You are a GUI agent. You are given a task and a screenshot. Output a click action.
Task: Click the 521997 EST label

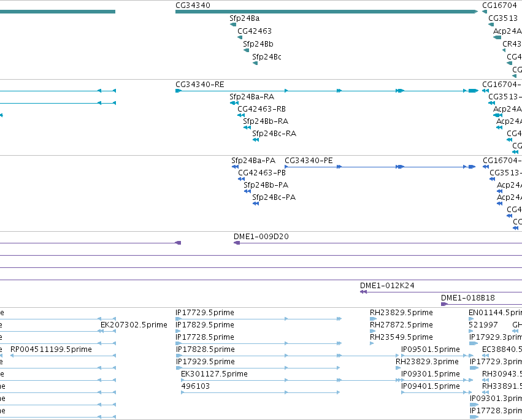click(483, 325)
